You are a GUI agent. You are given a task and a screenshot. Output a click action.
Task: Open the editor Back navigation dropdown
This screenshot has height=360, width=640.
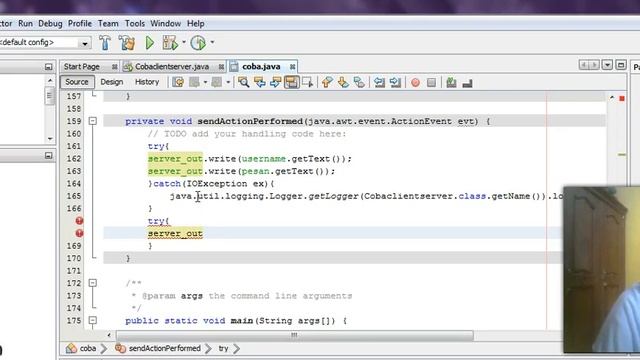click(205, 82)
